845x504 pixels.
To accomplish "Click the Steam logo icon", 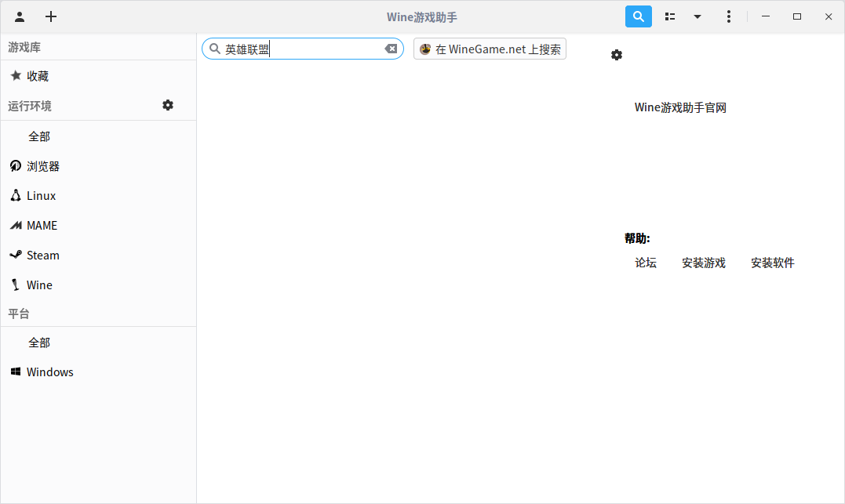I will coord(16,254).
